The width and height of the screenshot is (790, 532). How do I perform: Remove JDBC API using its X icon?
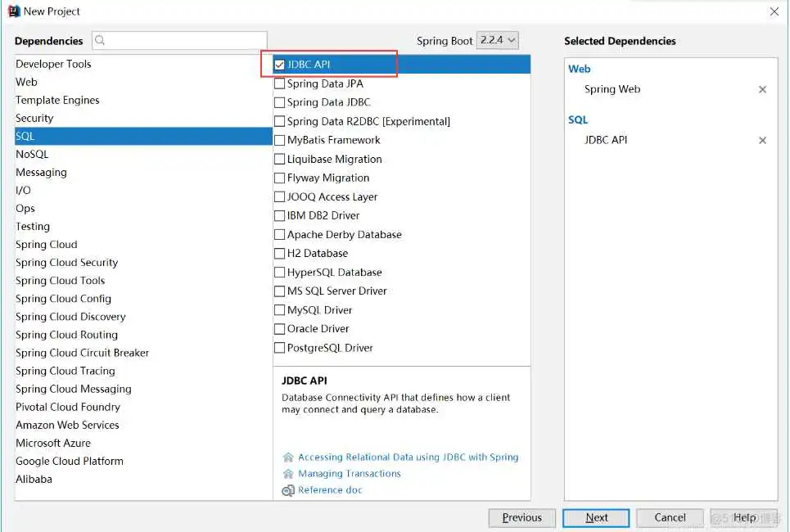(x=762, y=141)
